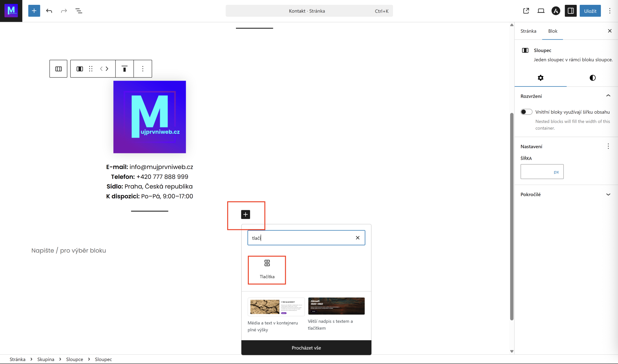Open the document overview list
Viewport: 618px width, 364px height.
click(x=79, y=11)
